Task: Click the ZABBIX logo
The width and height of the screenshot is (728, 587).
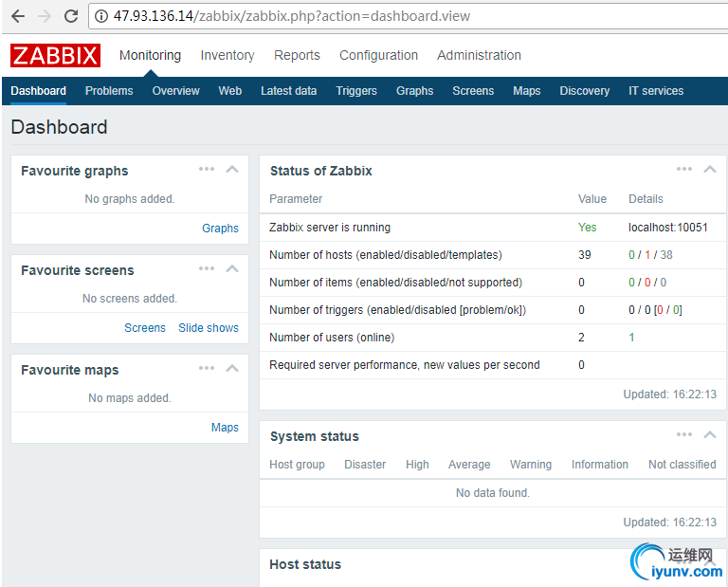Action: (x=55, y=55)
